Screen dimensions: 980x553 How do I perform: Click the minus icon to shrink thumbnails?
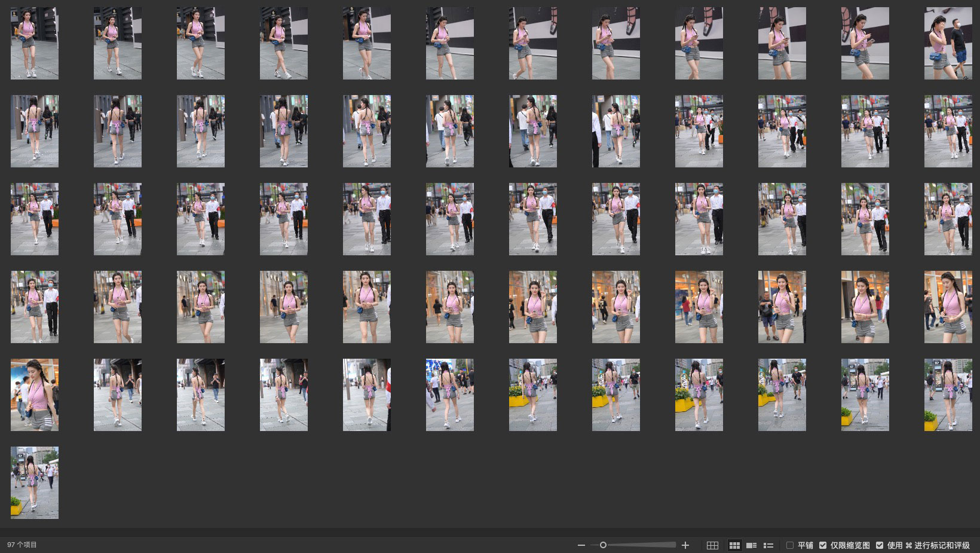coord(581,545)
